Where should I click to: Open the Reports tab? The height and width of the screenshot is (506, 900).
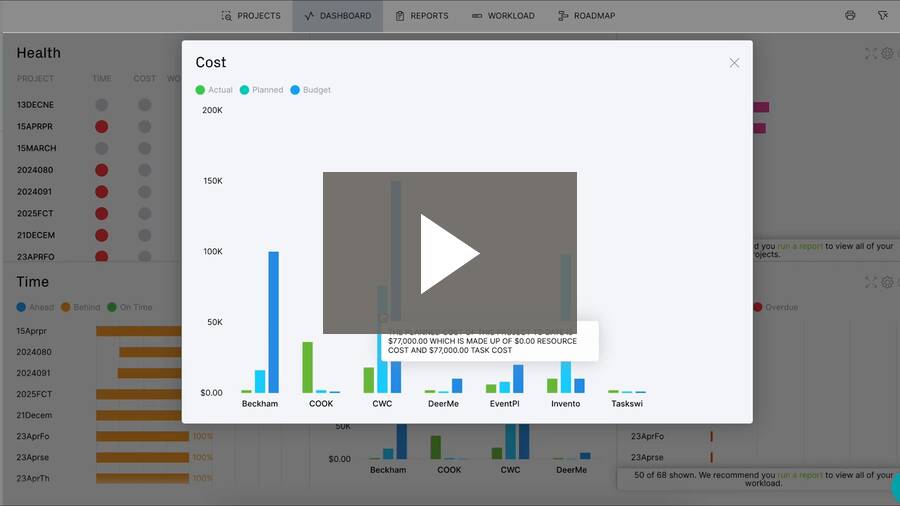click(x=422, y=15)
